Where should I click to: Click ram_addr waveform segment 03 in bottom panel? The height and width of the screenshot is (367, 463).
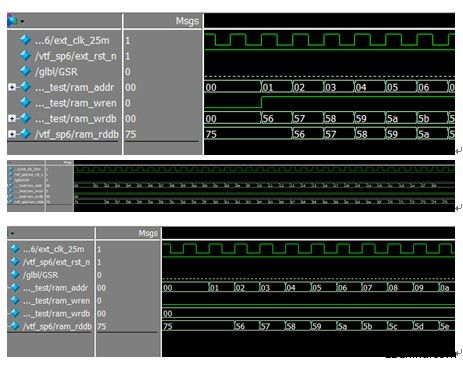(x=272, y=287)
